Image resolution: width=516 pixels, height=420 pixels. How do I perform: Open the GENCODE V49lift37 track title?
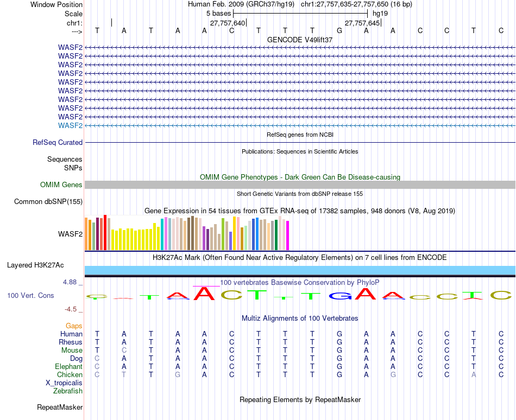point(300,40)
